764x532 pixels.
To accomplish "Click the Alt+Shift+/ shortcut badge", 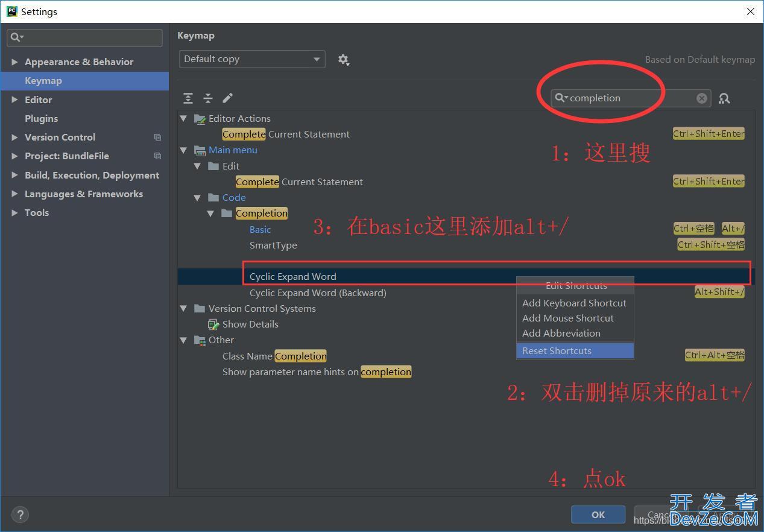I will (x=719, y=292).
